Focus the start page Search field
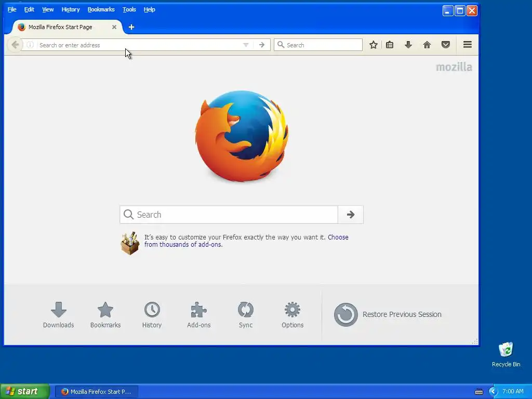Screen dimensions: 532x399 tap(229, 215)
